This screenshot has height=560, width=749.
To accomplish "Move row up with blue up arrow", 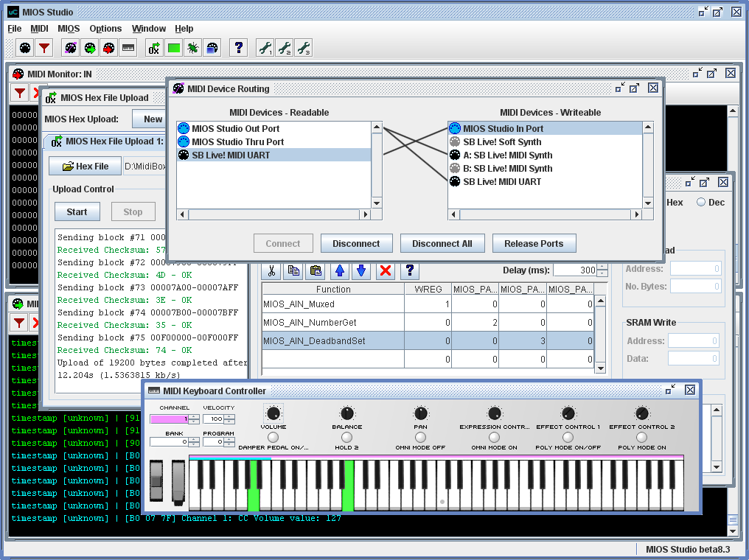I will pos(340,270).
